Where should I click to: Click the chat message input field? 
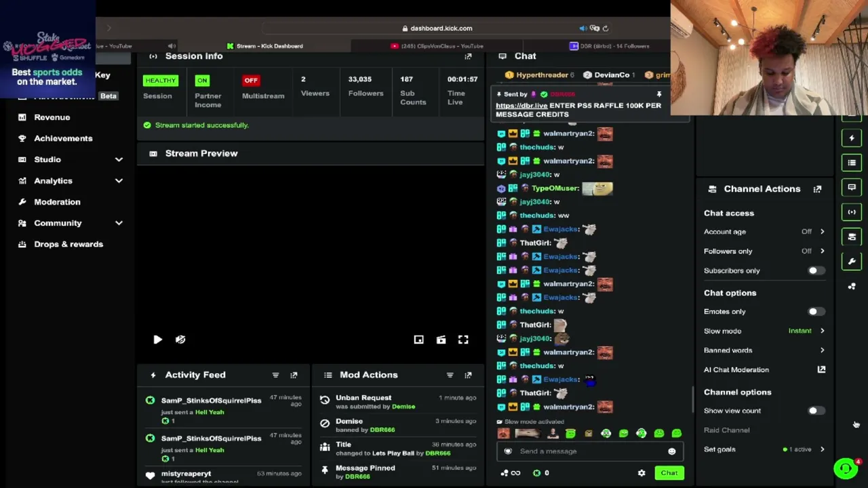click(589, 451)
